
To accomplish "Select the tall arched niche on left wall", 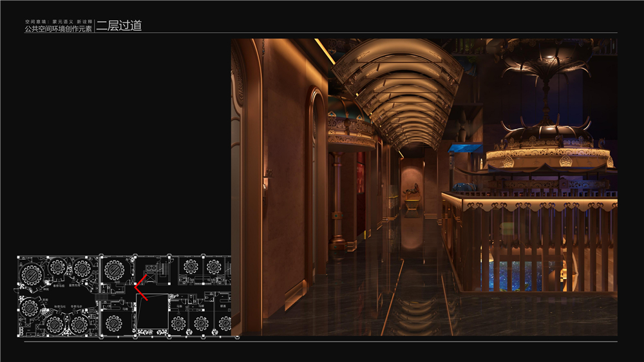I will [316, 187].
